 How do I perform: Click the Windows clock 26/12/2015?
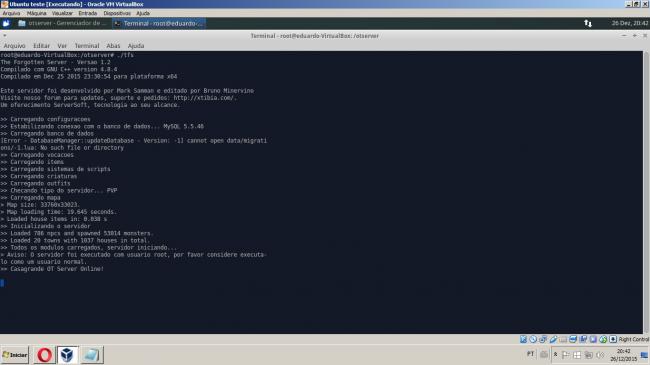click(623, 355)
